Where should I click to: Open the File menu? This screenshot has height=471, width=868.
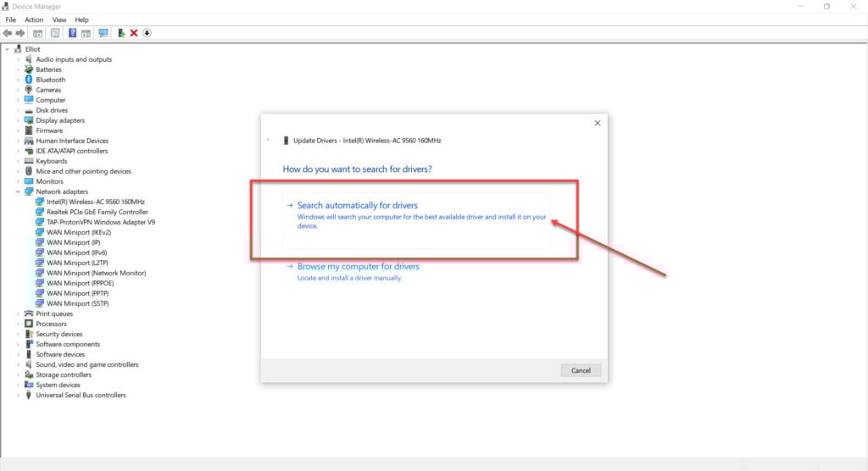(x=10, y=20)
